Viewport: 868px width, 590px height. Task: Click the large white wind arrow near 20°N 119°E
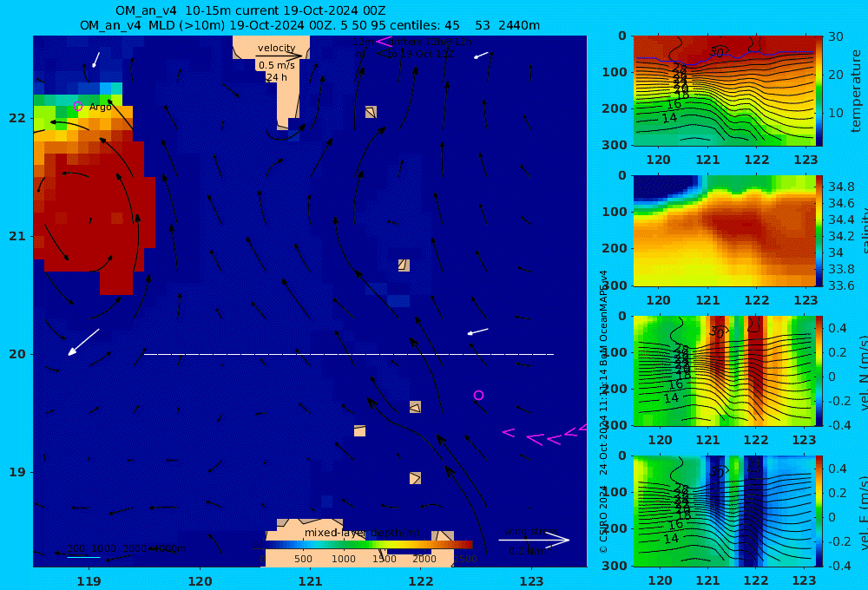click(83, 342)
